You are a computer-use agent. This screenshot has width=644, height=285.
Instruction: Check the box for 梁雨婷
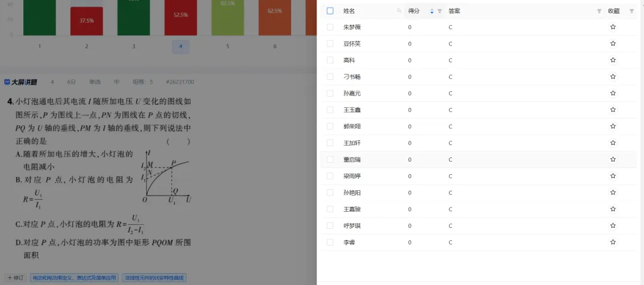point(330,176)
